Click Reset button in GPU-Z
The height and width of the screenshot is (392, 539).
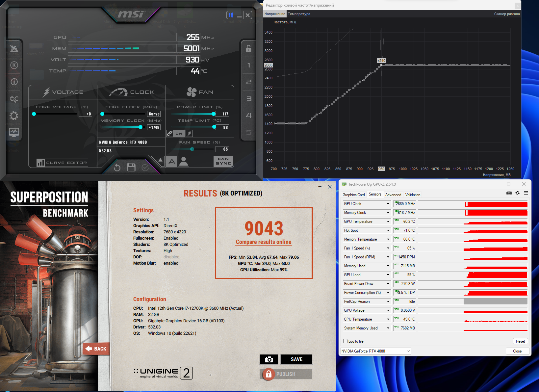tap(520, 341)
